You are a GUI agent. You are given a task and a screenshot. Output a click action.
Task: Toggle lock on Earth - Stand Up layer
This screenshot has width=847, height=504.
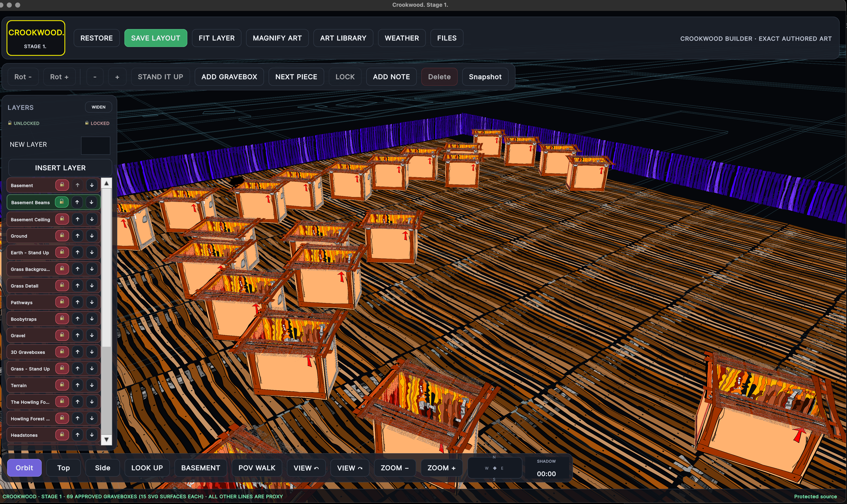click(x=62, y=252)
